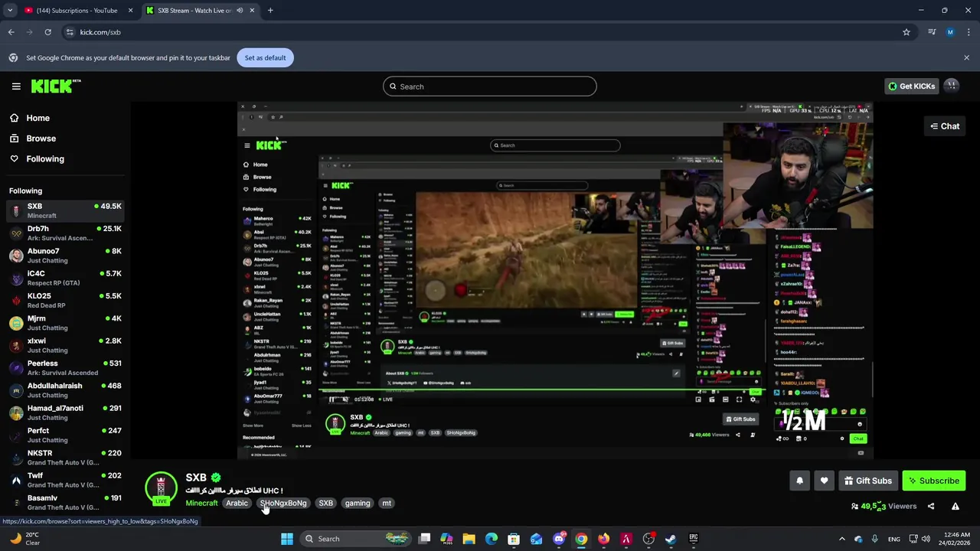Open Chrome media control icon
Image resolution: width=980 pixels, height=551 pixels.
932,32
